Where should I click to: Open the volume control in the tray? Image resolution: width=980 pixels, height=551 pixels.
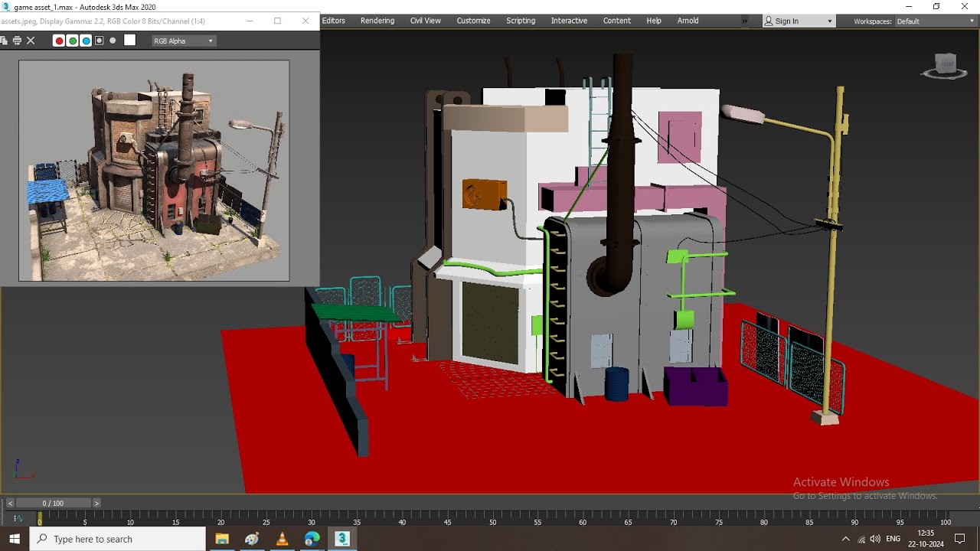[875, 539]
